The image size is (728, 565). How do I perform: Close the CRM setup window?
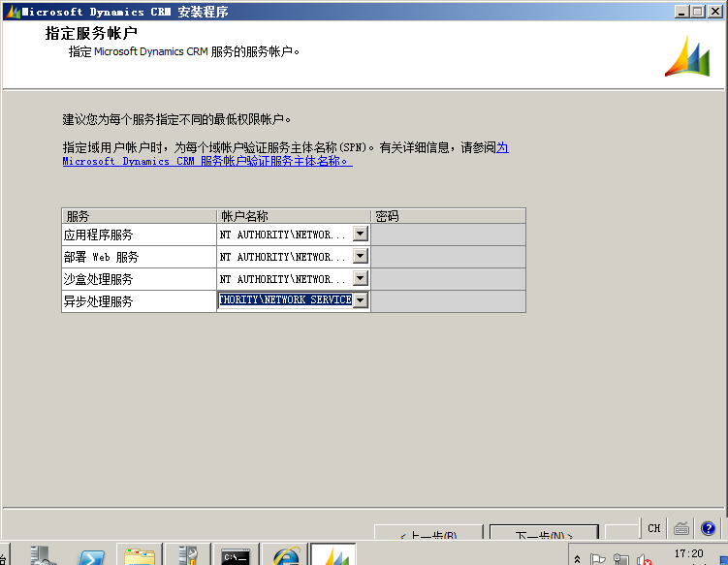pos(715,12)
